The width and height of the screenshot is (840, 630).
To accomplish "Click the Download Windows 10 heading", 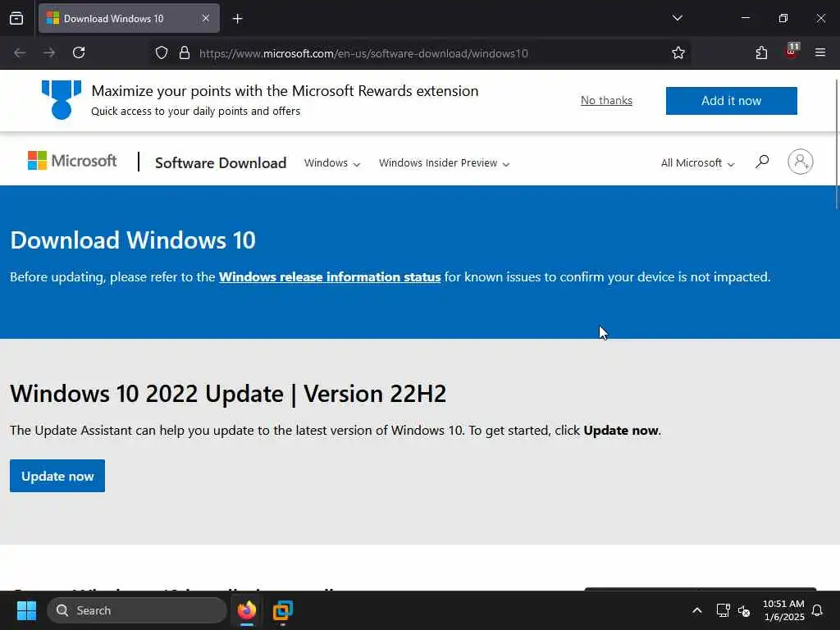I will pos(133,240).
